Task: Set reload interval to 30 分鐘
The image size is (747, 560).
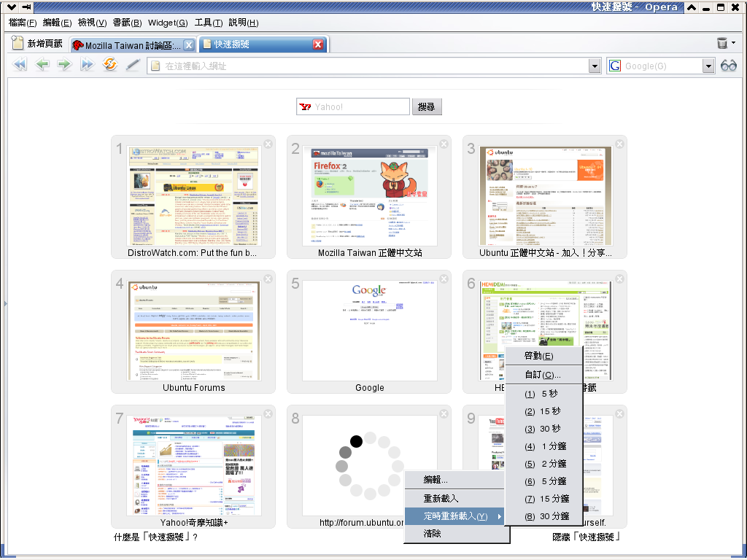Action: point(543,516)
